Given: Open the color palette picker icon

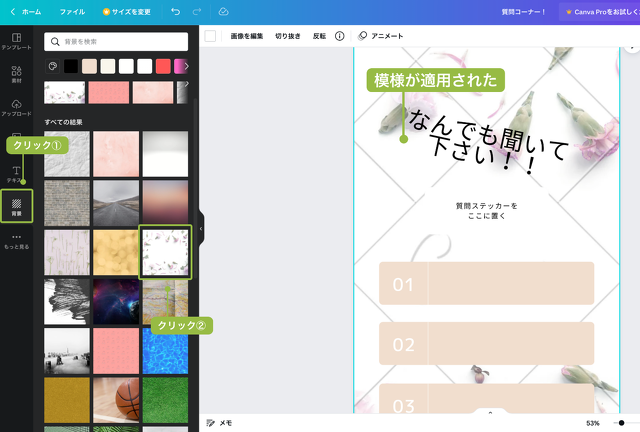Looking at the screenshot, I should pos(52,66).
